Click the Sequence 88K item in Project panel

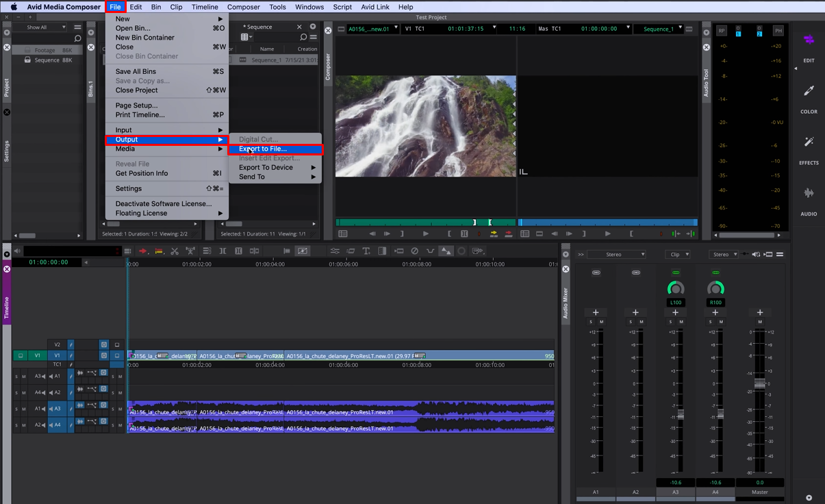click(x=48, y=60)
